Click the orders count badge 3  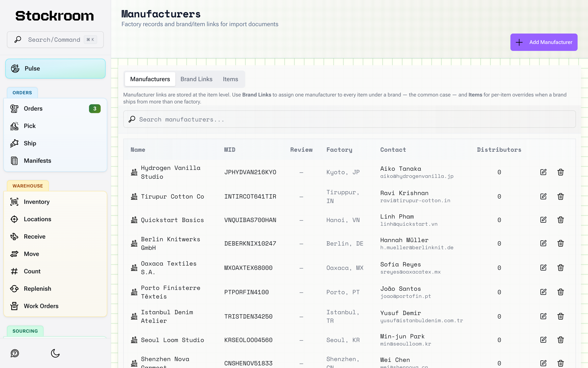[x=95, y=109]
